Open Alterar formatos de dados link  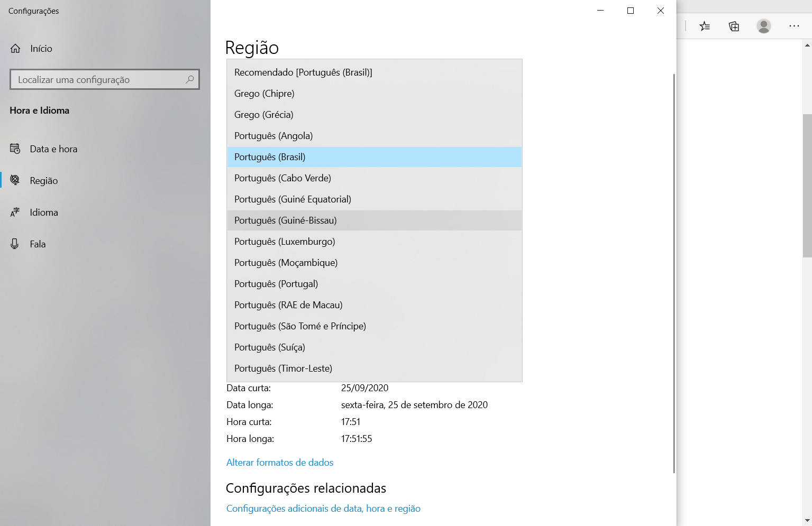click(x=280, y=462)
